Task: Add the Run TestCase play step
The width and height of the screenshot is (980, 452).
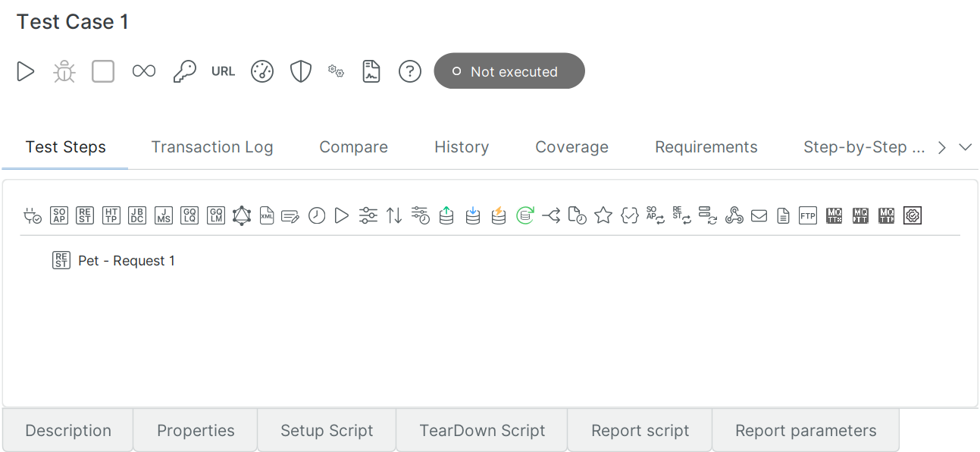Action: tap(342, 215)
